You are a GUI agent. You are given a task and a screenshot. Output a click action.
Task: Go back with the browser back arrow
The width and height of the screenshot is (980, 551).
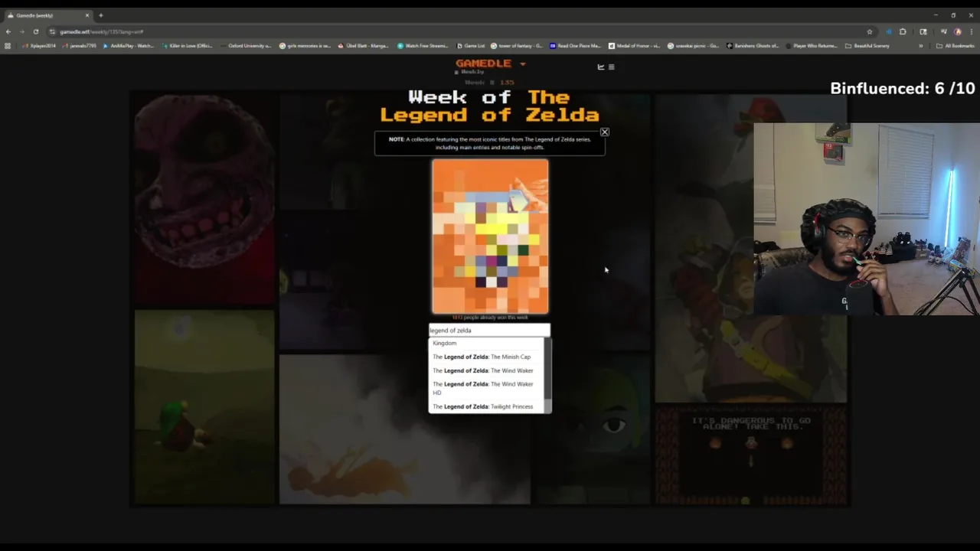click(8, 31)
